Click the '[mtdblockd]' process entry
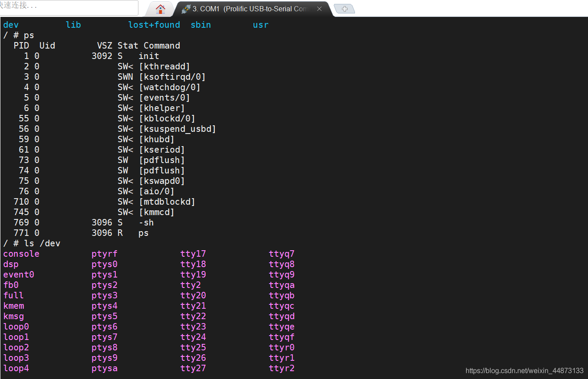Image resolution: width=588 pixels, height=379 pixels. point(167,202)
